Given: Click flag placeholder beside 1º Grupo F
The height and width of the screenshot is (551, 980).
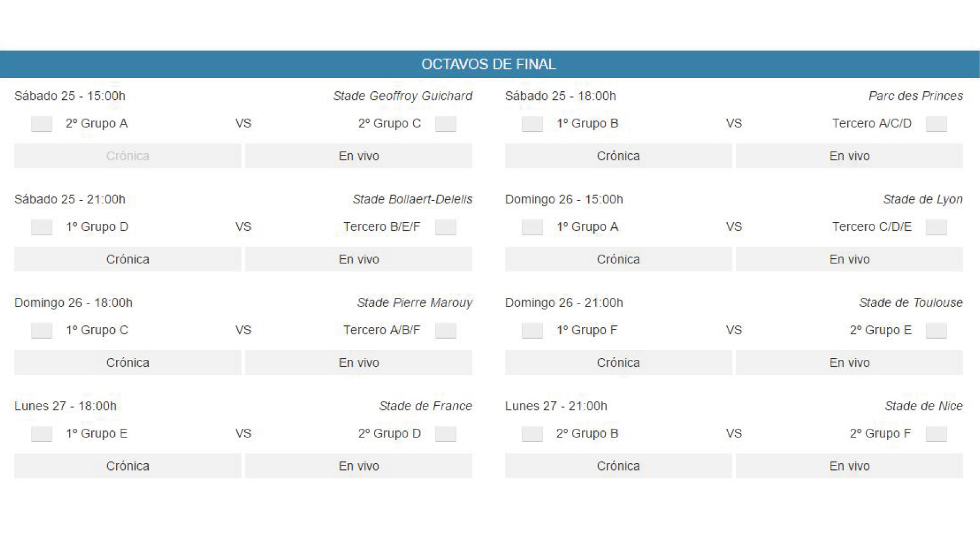Looking at the screenshot, I should 532,331.
